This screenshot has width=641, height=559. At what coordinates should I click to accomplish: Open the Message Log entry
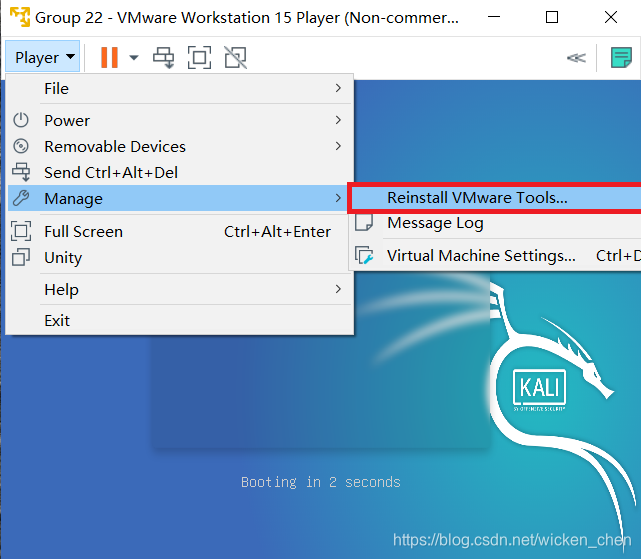tap(495, 223)
